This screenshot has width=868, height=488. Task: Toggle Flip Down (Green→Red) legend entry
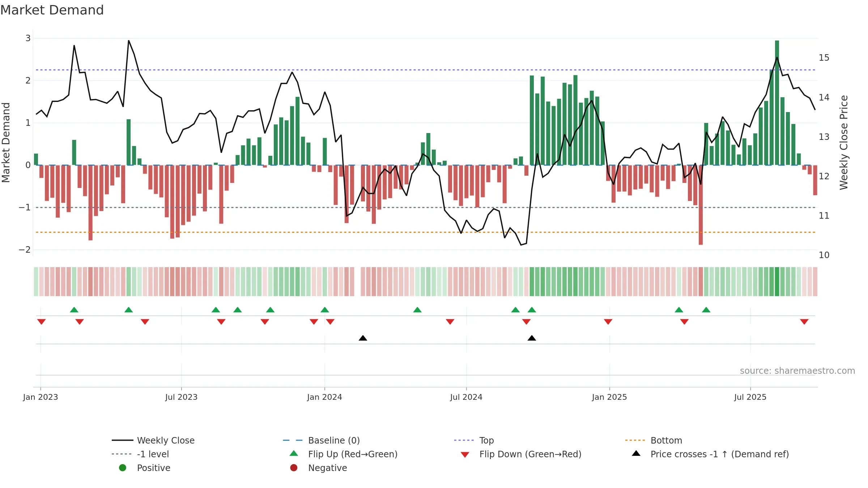(x=521, y=454)
